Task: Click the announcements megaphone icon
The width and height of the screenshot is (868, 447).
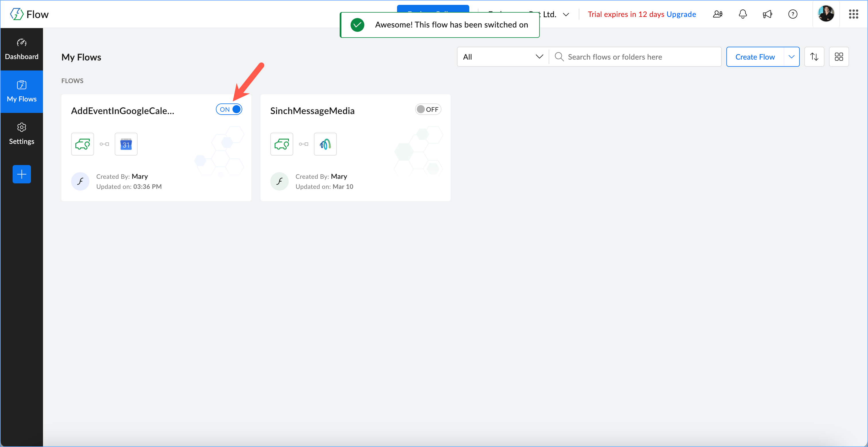Action: click(x=768, y=14)
